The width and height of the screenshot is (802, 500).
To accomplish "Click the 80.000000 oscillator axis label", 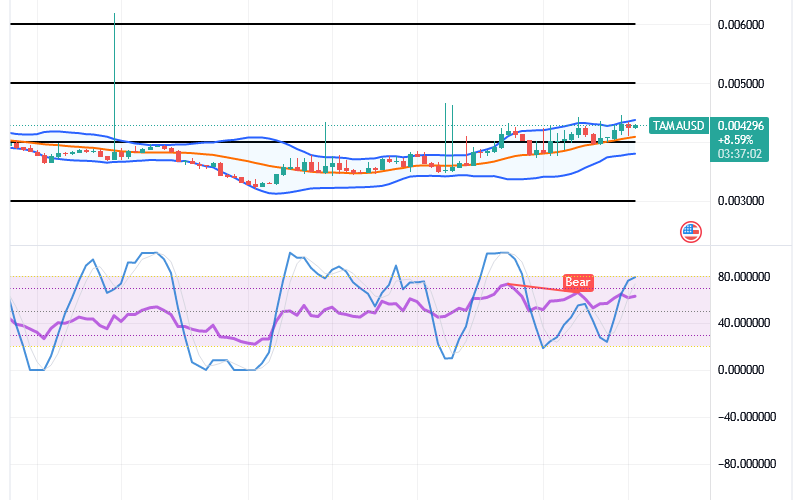I will tap(744, 277).
